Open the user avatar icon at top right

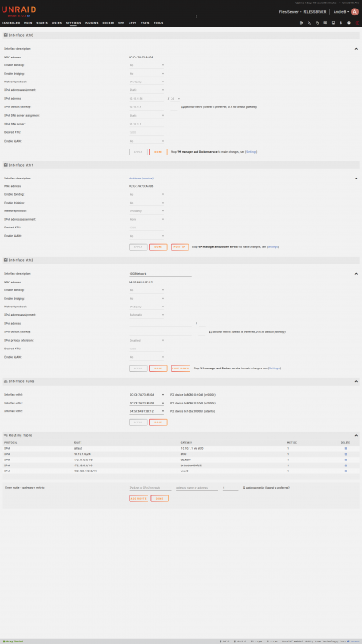click(x=354, y=12)
